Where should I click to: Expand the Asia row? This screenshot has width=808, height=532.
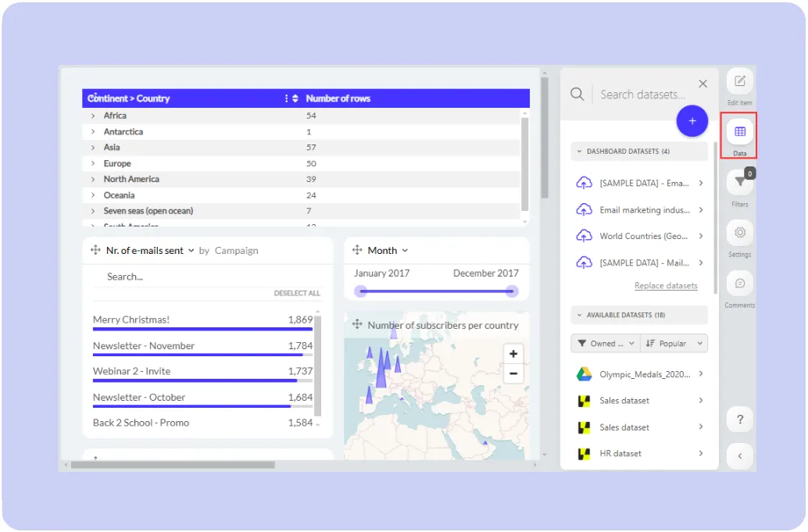[93, 148]
